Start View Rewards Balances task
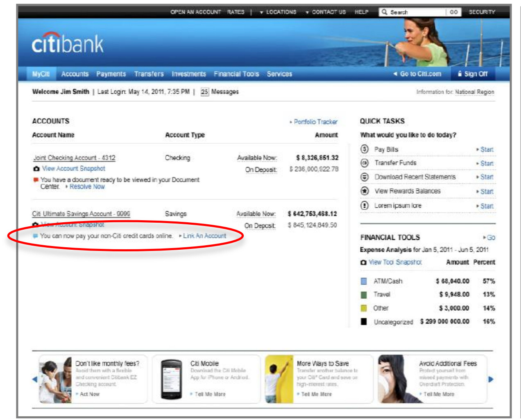521x420 pixels. (x=485, y=192)
